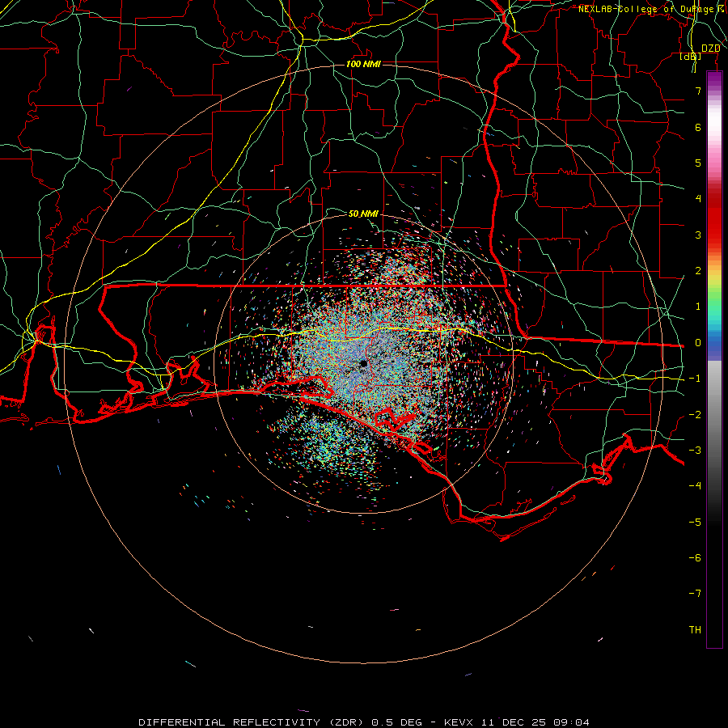Click the "-5" value on the scale
This screenshot has height=728, width=728.
point(695,523)
